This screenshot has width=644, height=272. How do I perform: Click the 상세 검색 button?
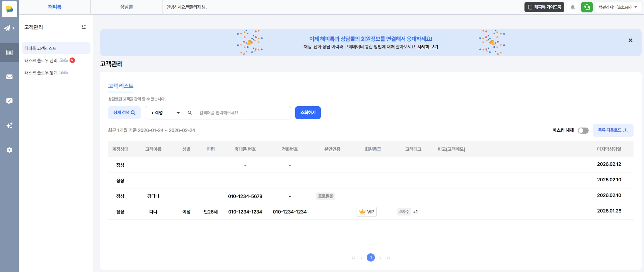tap(124, 113)
